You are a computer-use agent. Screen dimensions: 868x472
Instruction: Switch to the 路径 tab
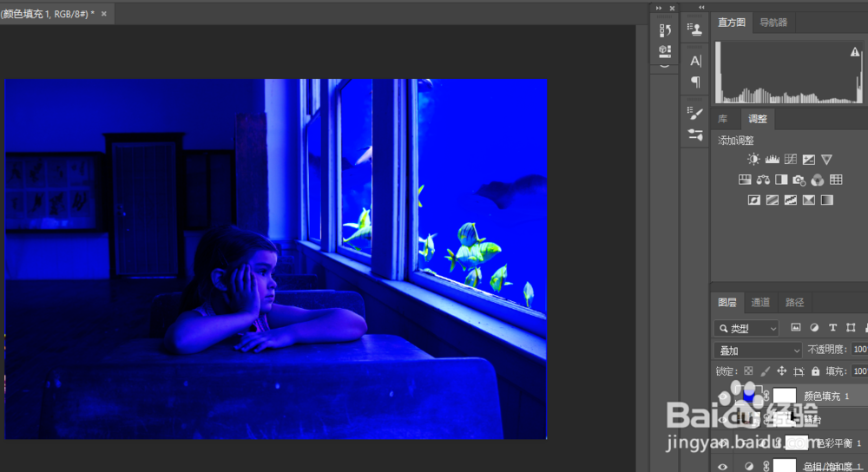[x=794, y=302]
